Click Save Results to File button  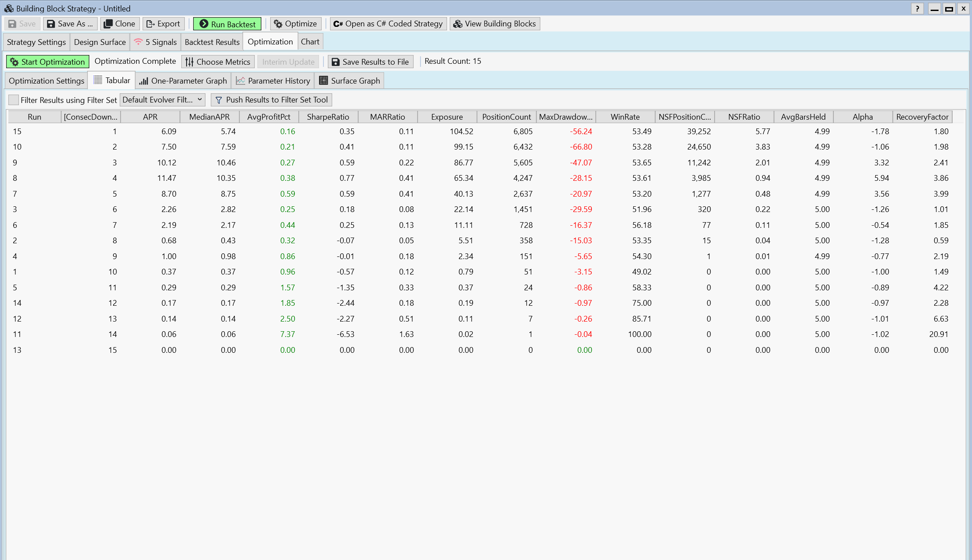point(370,62)
